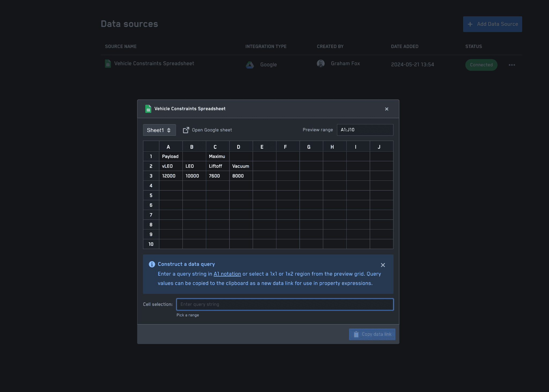The height and width of the screenshot is (392, 549).
Task: Click the date 2024-05-21 13:54
Action: click(x=412, y=65)
